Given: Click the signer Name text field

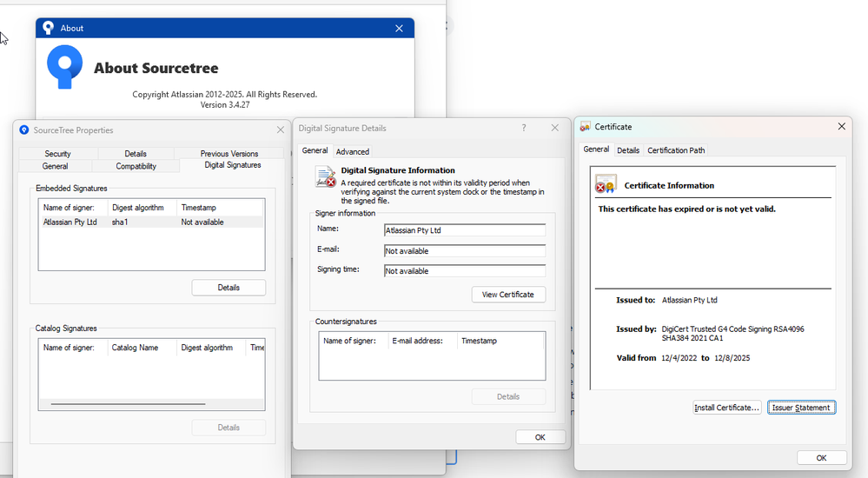Looking at the screenshot, I should pyautogui.click(x=465, y=230).
